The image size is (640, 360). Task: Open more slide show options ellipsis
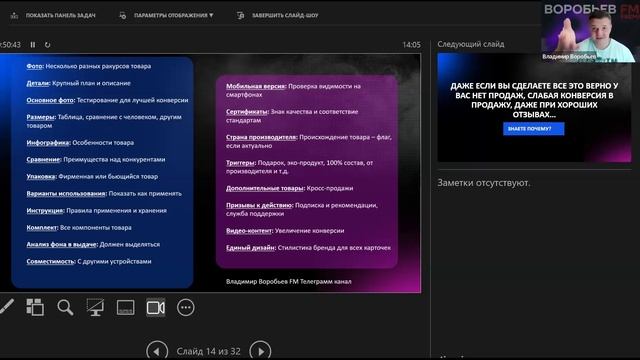(186, 307)
